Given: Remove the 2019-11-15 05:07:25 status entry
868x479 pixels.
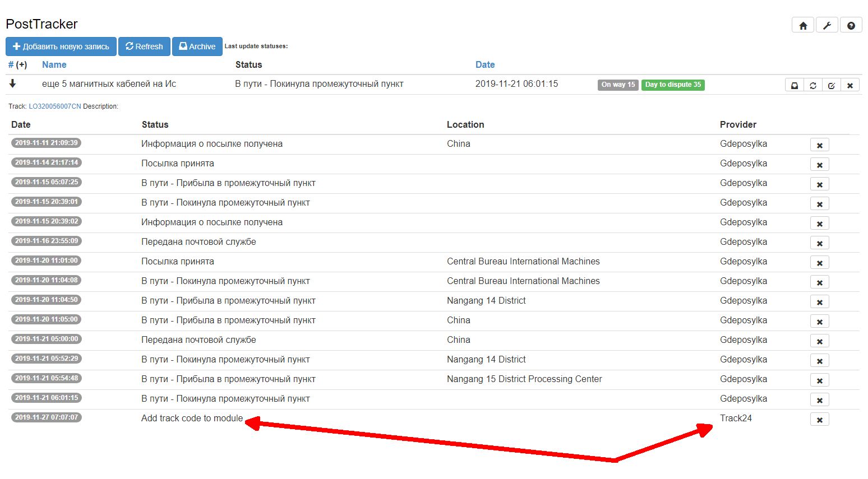Looking at the screenshot, I should (x=819, y=184).
